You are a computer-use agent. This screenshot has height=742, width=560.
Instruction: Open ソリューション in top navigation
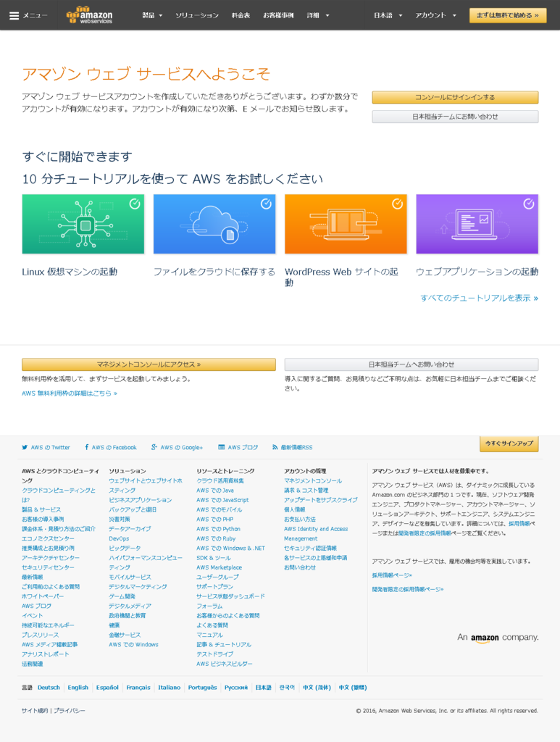click(x=197, y=15)
